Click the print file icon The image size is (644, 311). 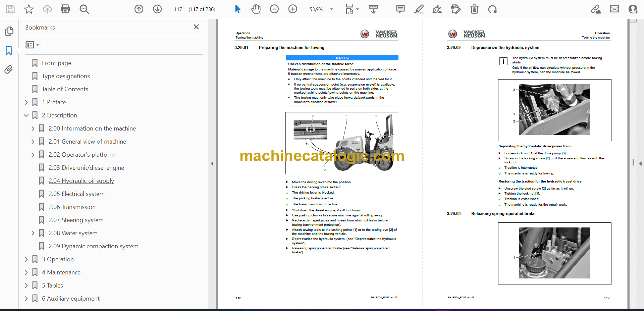tap(65, 9)
